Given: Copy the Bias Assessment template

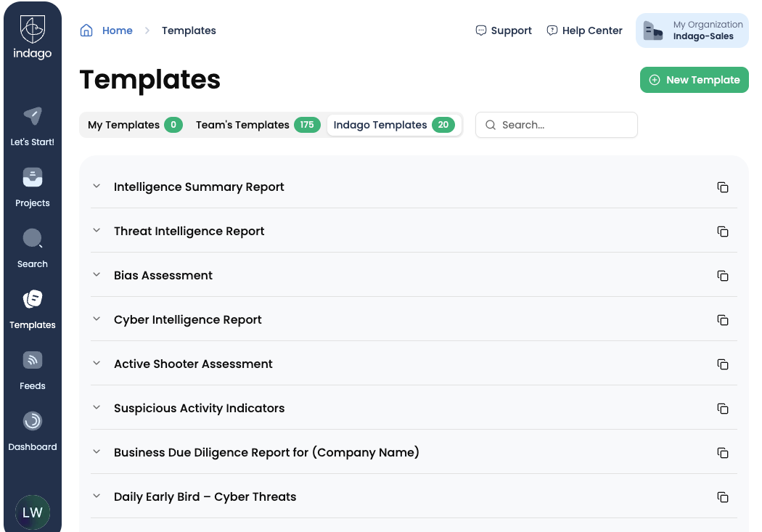Looking at the screenshot, I should [723, 276].
